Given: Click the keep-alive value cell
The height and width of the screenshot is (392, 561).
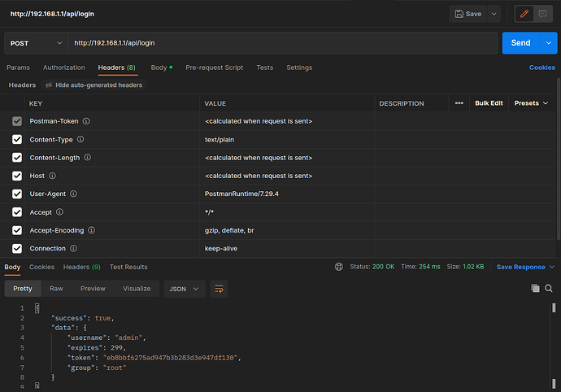Looking at the screenshot, I should tap(287, 248).
